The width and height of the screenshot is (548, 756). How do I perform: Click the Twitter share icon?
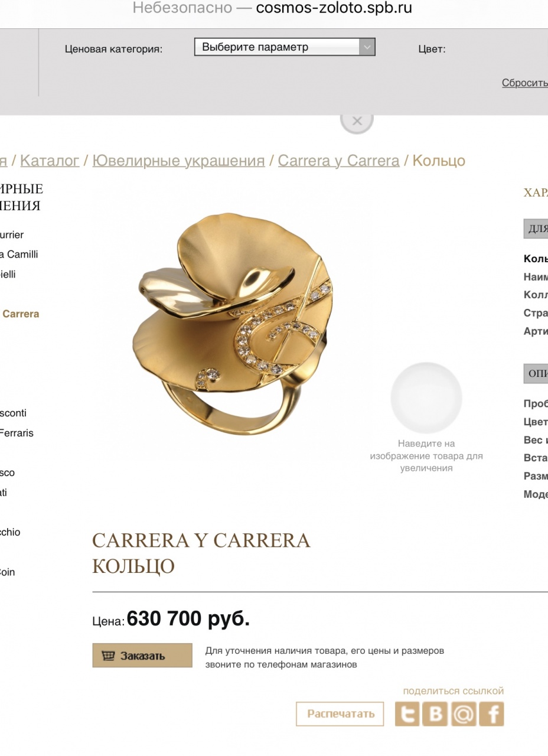(407, 714)
